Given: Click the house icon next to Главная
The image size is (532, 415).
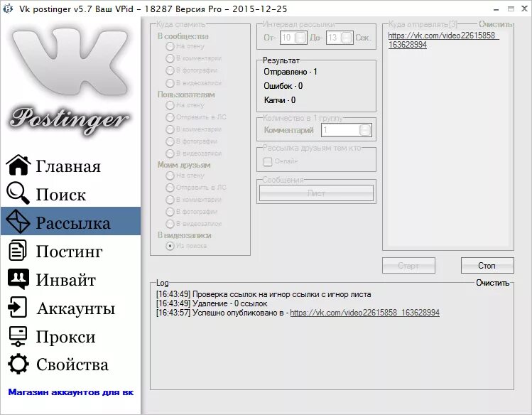Looking at the screenshot, I should (x=18, y=165).
